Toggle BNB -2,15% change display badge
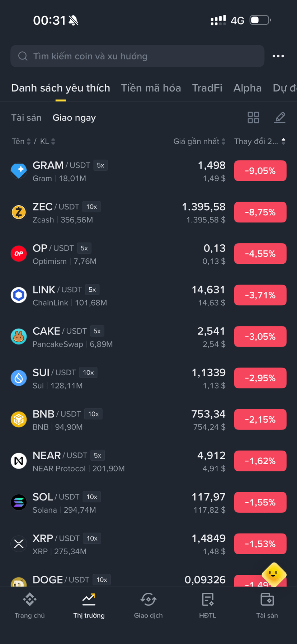Screen dimensions: 297x644 pos(260,419)
